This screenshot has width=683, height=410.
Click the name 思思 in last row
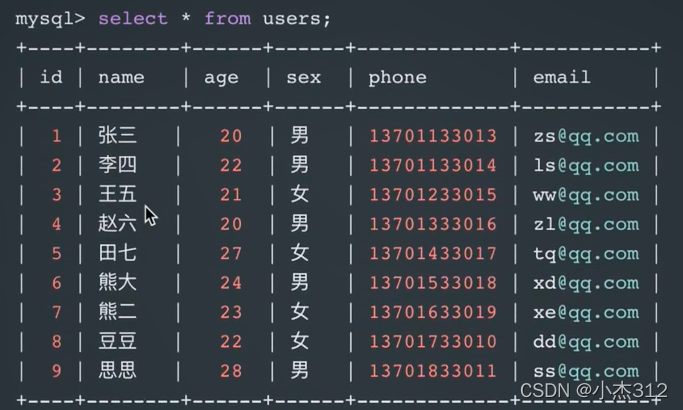click(118, 371)
